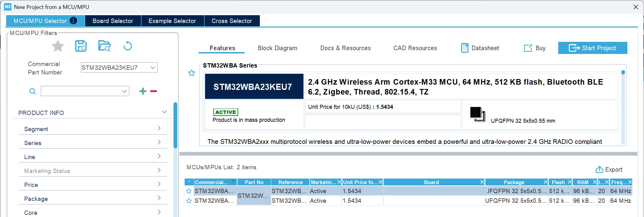Remove the Flash column with its X icon

(569, 182)
